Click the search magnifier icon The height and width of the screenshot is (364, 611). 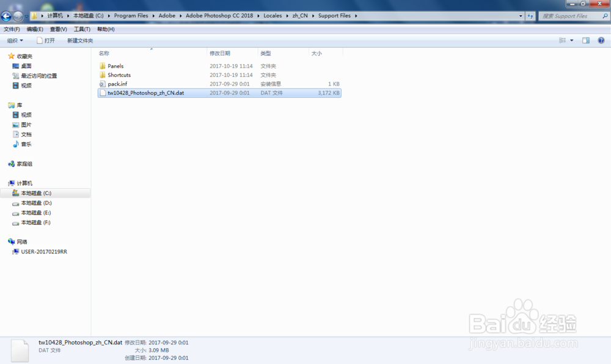[x=605, y=16]
